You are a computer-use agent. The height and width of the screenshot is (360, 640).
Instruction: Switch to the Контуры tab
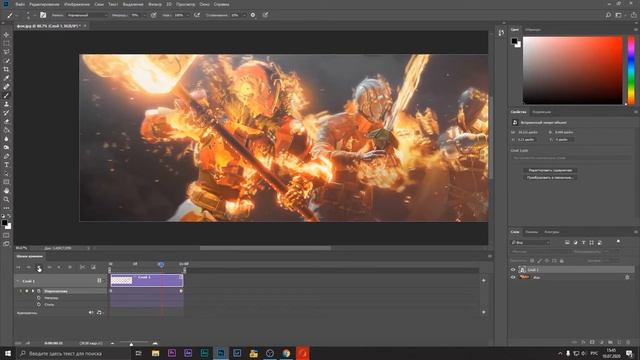click(x=551, y=232)
